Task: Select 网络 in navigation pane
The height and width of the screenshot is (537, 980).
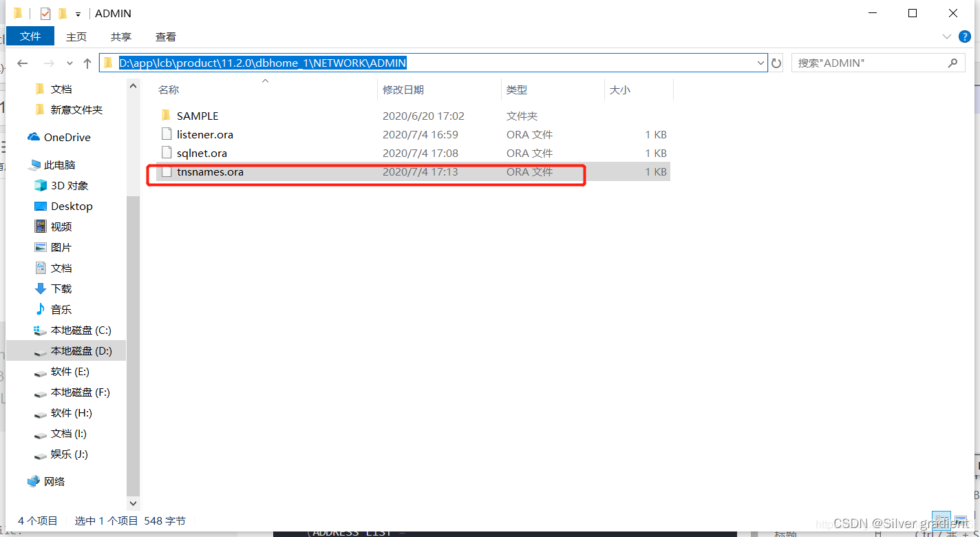Action: 54,482
